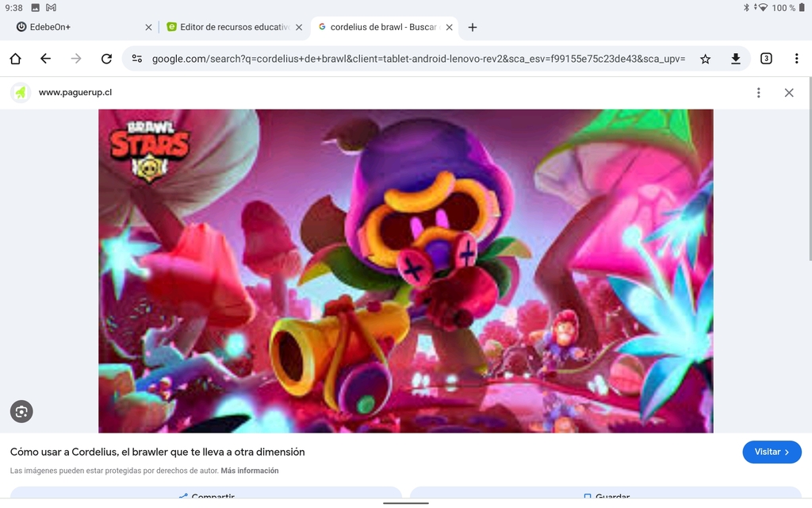The image size is (812, 508).
Task: Search image with Google Lens icon
Action: click(x=21, y=412)
